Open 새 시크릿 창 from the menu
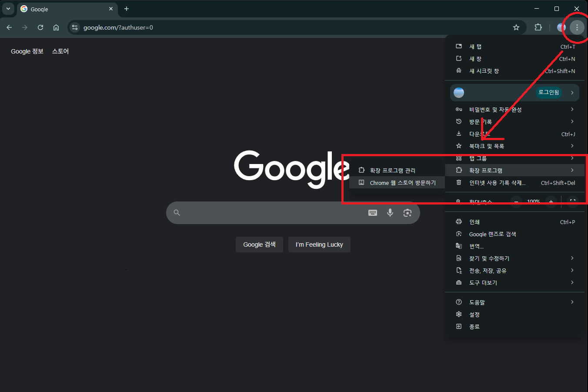The height and width of the screenshot is (392, 588). click(515, 71)
